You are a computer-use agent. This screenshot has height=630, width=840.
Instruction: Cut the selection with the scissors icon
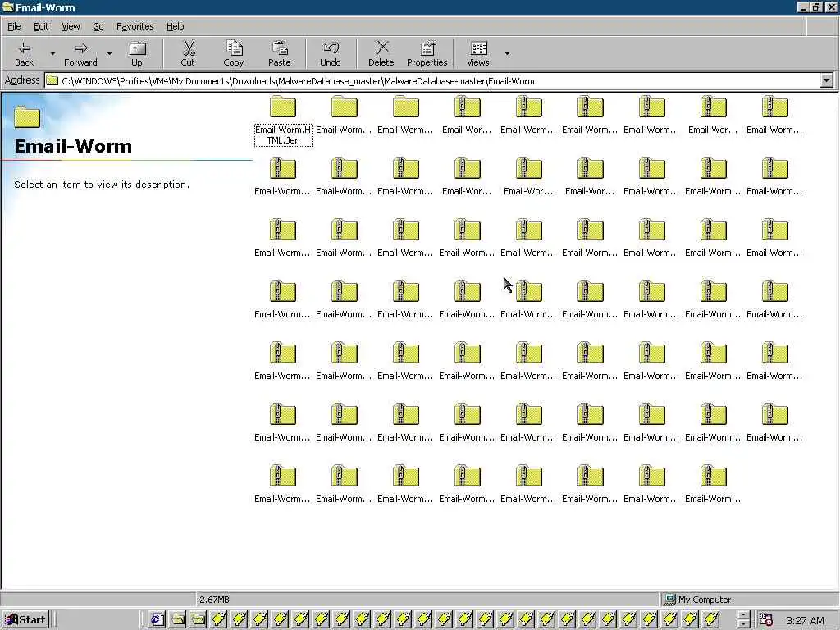pos(188,53)
